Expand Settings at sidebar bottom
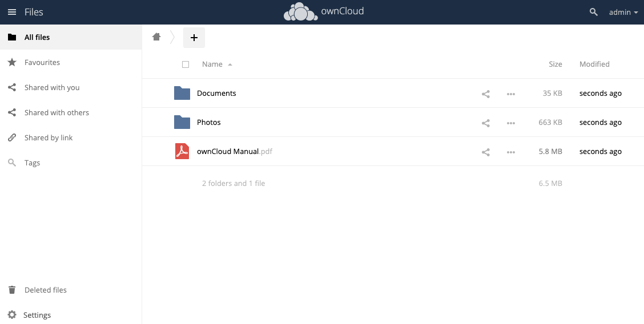This screenshot has height=324, width=644. pyautogui.click(x=71, y=315)
